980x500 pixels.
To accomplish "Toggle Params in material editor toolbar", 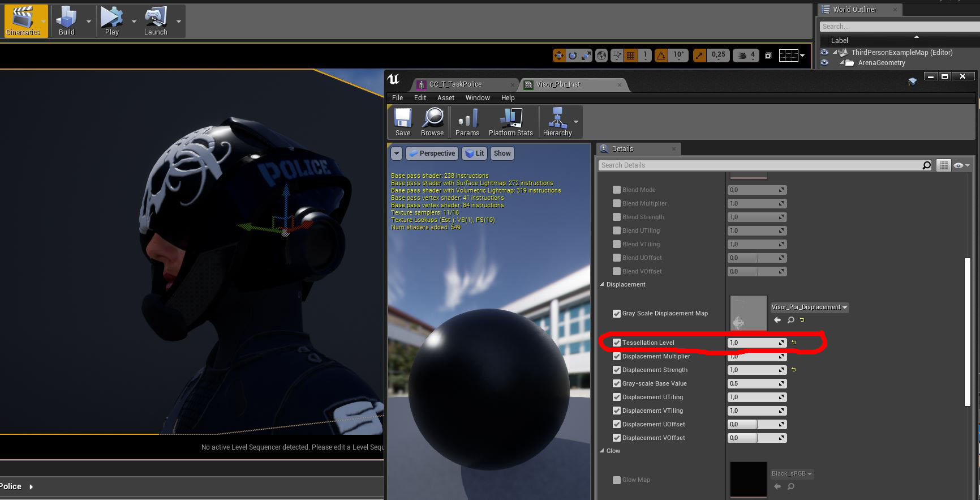I will [x=467, y=122].
